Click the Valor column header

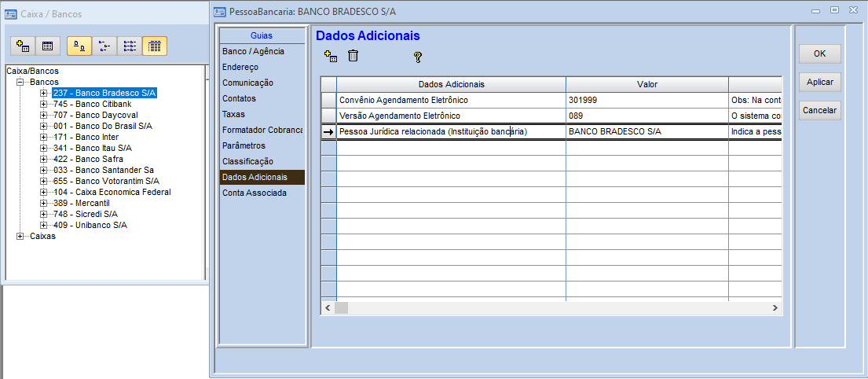(x=647, y=84)
